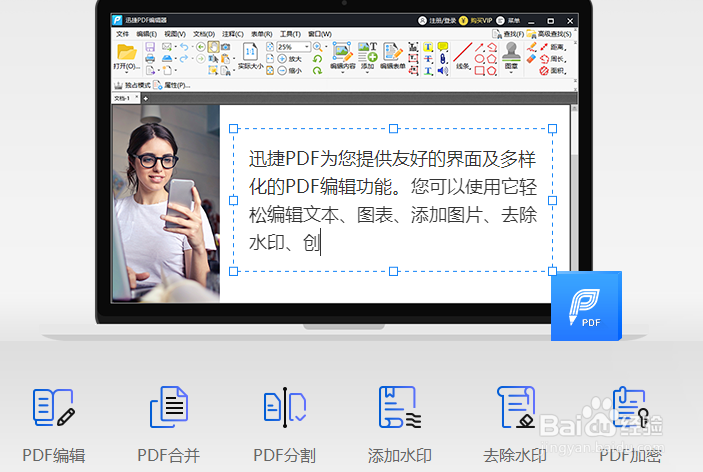The image size is (703, 472).
Task: Click Advanced Find (高级查找) button
Action: click(549, 34)
